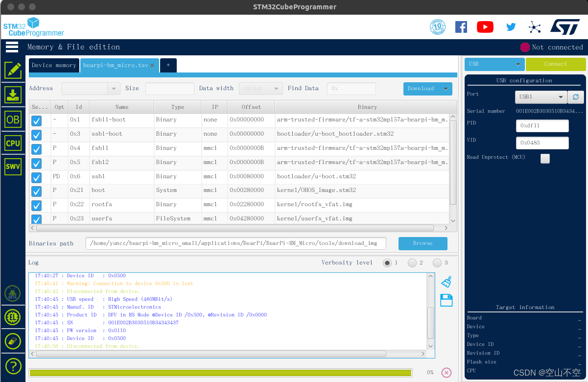Focus the VID 0x0483 field
The height and width of the screenshot is (382, 588).
click(542, 143)
